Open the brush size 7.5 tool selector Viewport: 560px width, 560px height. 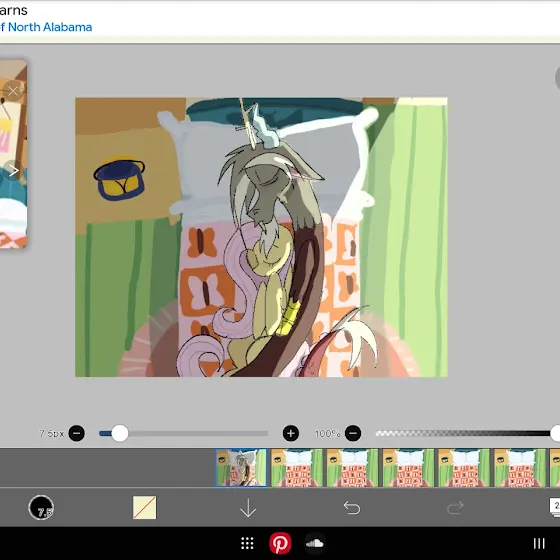[41, 508]
